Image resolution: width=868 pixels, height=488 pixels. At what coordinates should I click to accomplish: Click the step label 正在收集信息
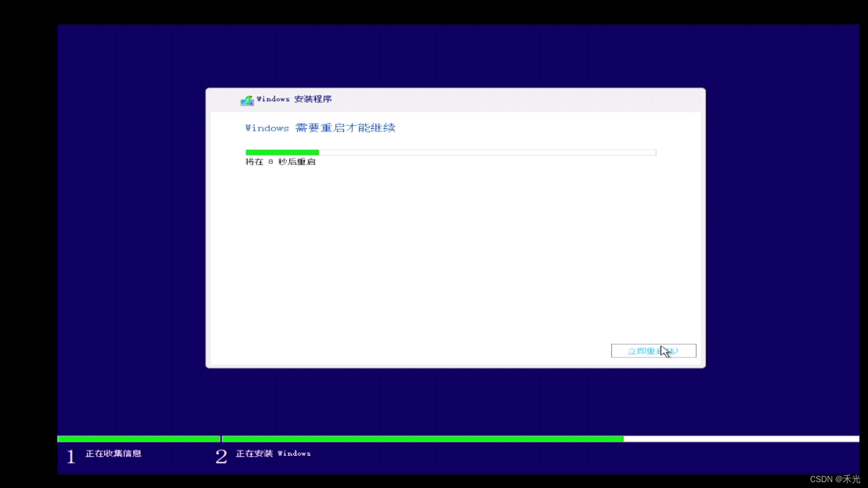pyautogui.click(x=113, y=453)
